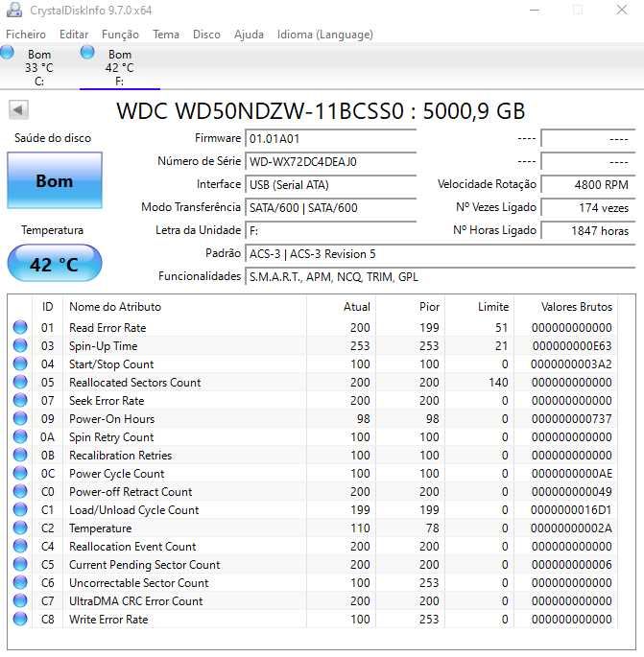Click the status orb for Uncorrectable Sector Count
This screenshot has width=644, height=657.
[20, 582]
